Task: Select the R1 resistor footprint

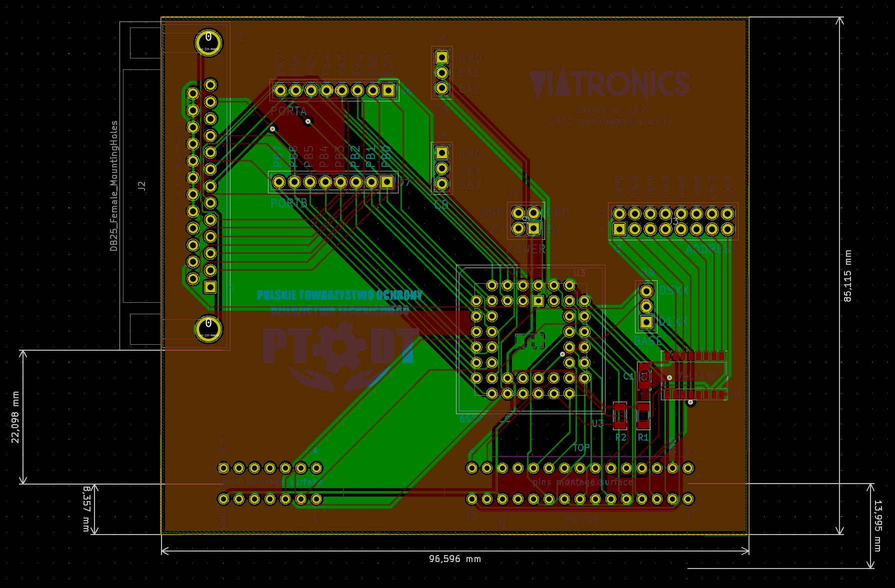Action: pos(643,416)
